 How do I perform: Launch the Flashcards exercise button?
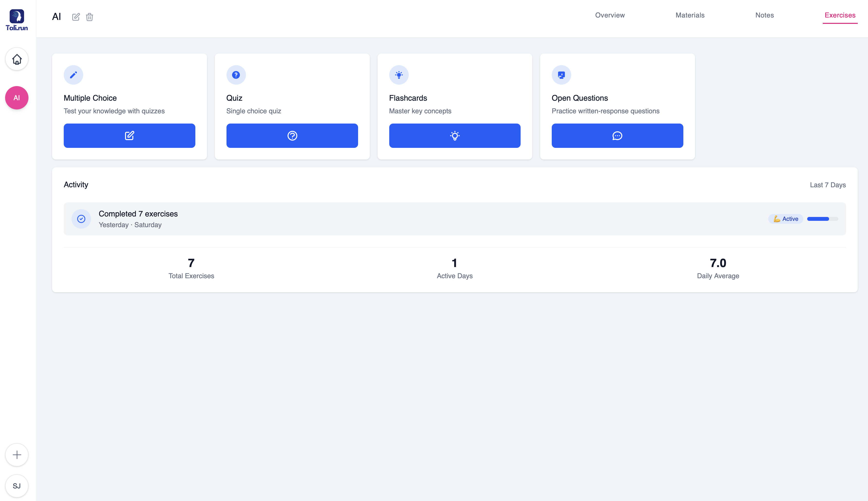(x=455, y=135)
